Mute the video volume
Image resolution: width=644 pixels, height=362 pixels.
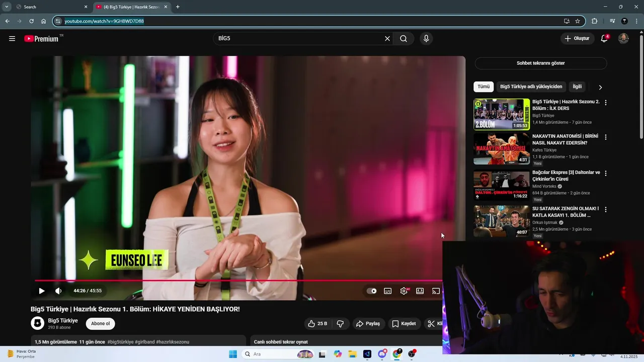(58, 291)
